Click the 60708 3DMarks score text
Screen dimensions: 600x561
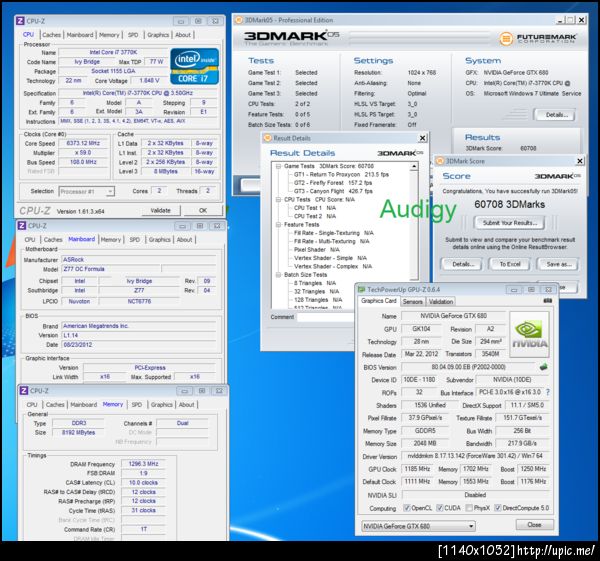(x=509, y=204)
